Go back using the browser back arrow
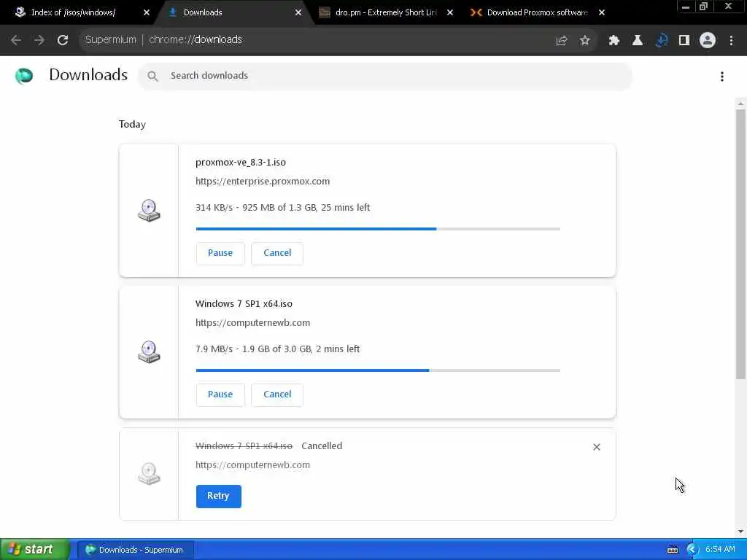The width and height of the screenshot is (747, 560). click(x=16, y=40)
